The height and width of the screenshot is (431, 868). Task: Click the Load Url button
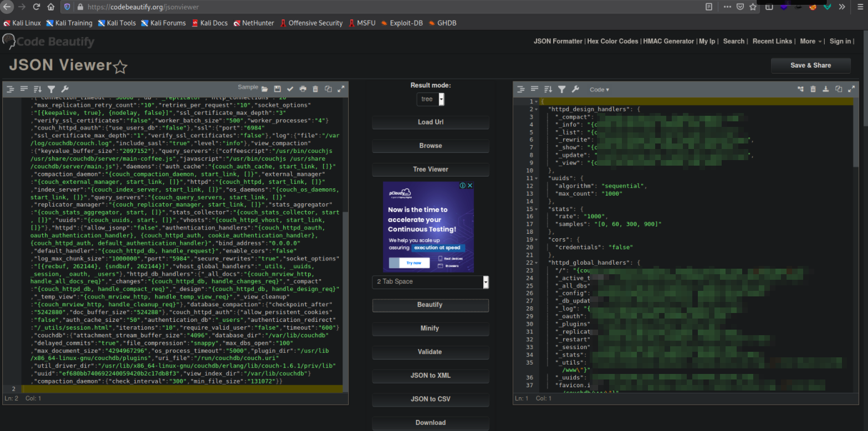[431, 122]
